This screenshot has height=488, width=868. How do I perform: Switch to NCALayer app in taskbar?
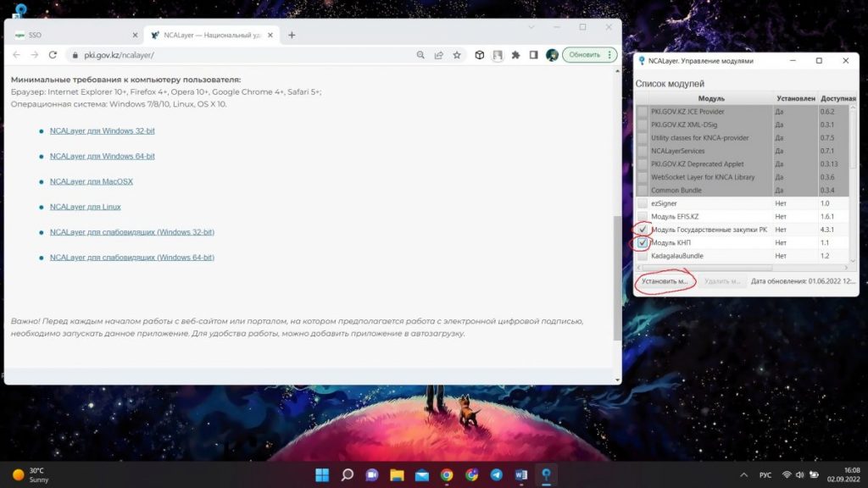point(547,474)
